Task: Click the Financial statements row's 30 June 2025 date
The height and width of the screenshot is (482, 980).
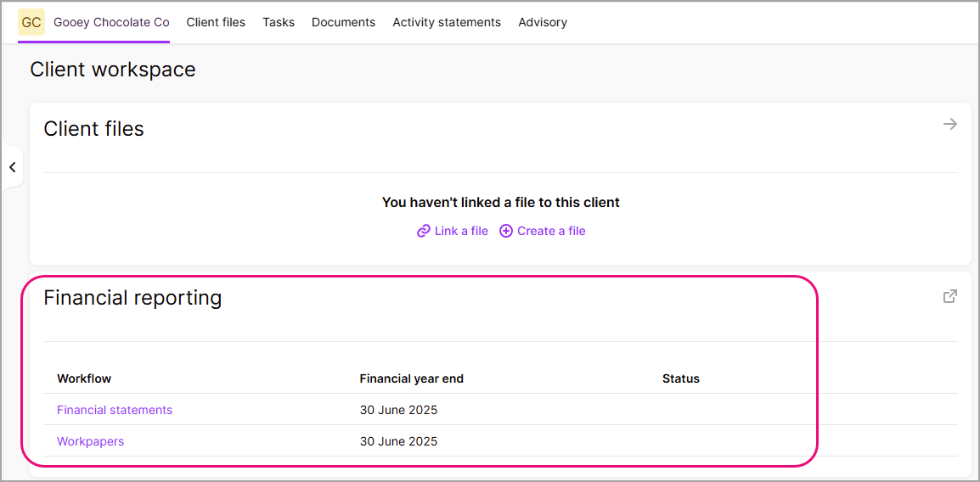Action: 398,410
